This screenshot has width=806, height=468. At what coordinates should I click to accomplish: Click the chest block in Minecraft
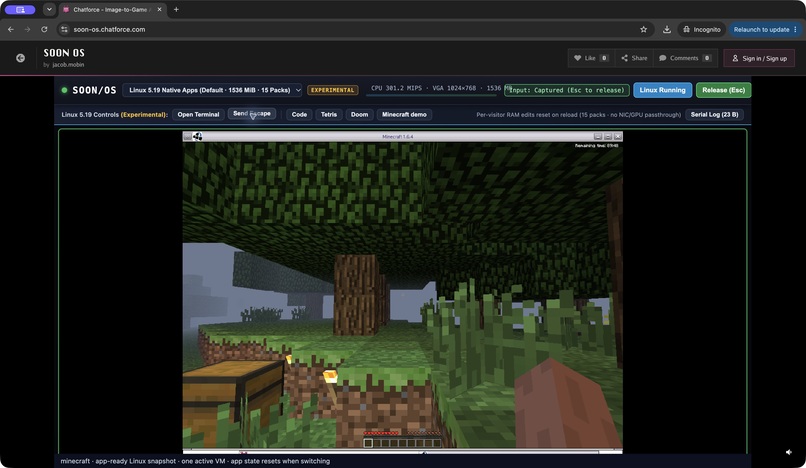pyautogui.click(x=232, y=402)
